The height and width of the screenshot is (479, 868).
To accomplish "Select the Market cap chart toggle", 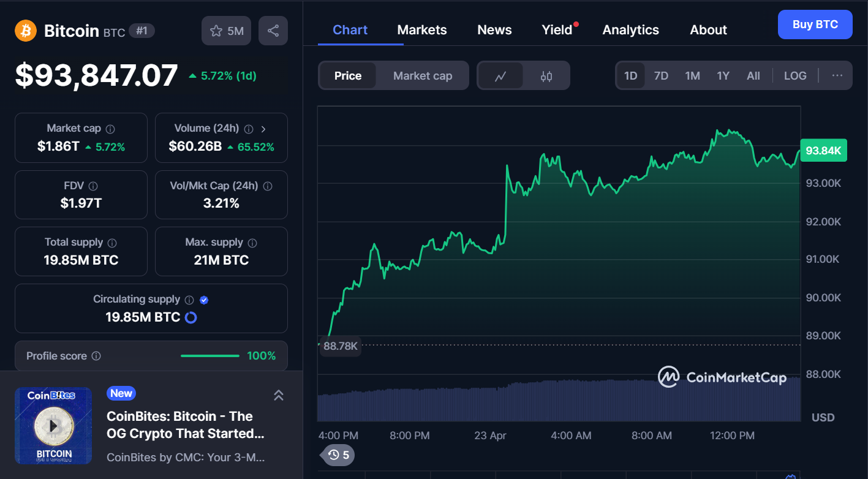I will [x=423, y=76].
